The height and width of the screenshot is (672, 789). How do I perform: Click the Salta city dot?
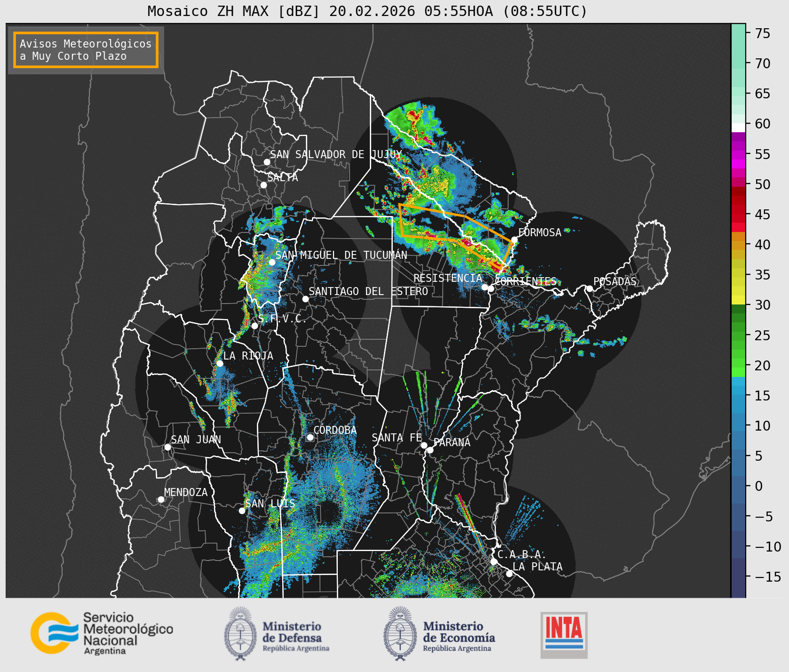[264, 185]
